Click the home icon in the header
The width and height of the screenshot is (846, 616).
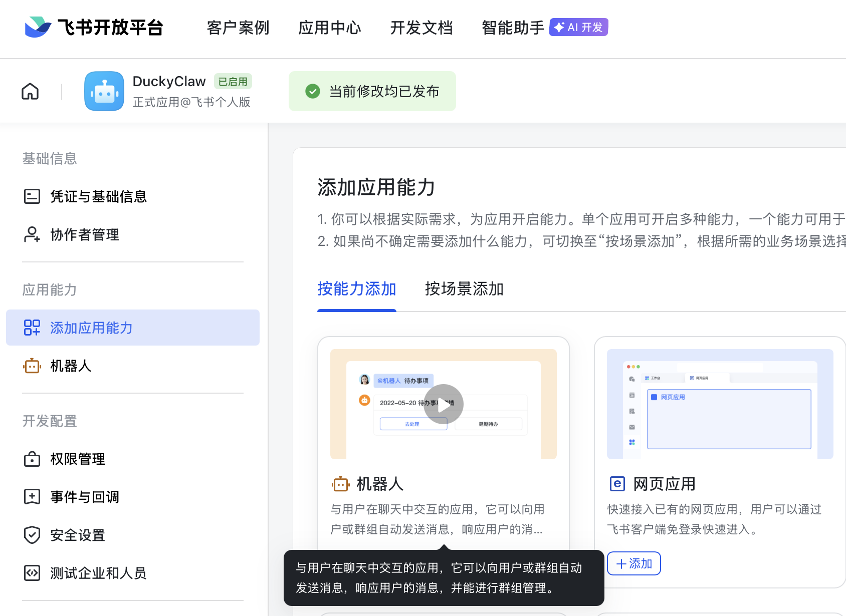pos(30,91)
